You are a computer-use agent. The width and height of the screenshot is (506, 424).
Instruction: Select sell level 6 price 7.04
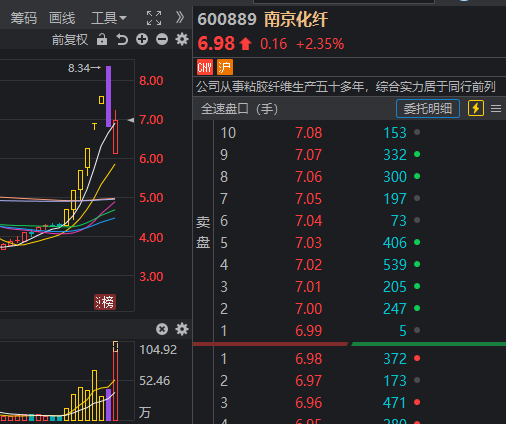coord(309,221)
